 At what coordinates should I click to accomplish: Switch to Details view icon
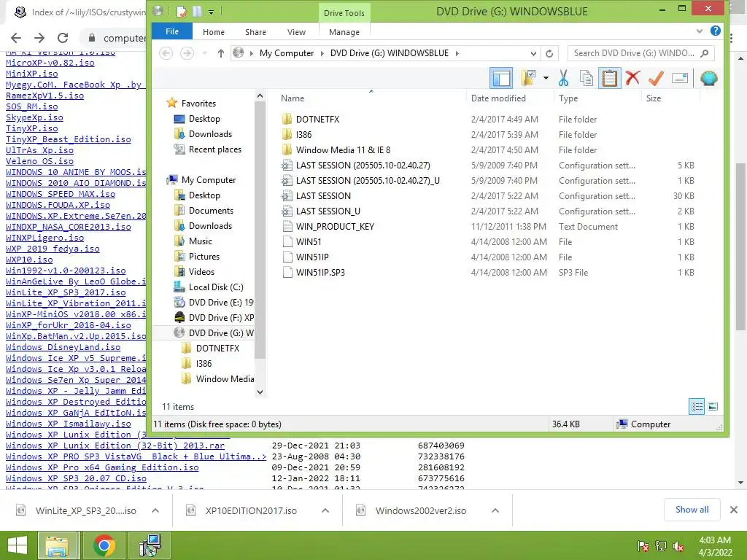697,406
